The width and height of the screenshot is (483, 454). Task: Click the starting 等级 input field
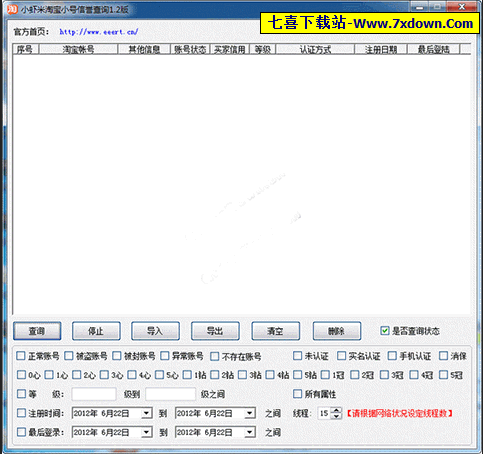(94, 394)
